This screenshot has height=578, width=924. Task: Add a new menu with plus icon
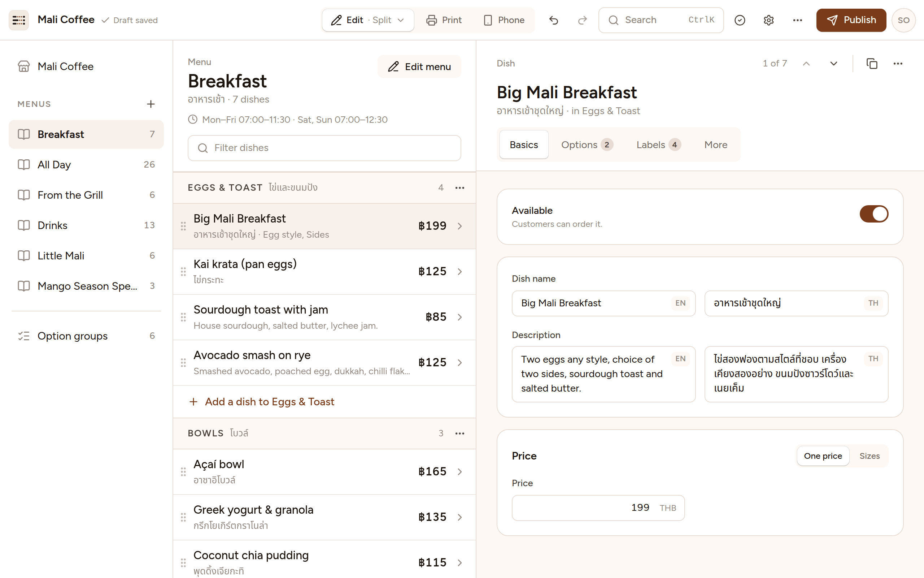coord(151,104)
